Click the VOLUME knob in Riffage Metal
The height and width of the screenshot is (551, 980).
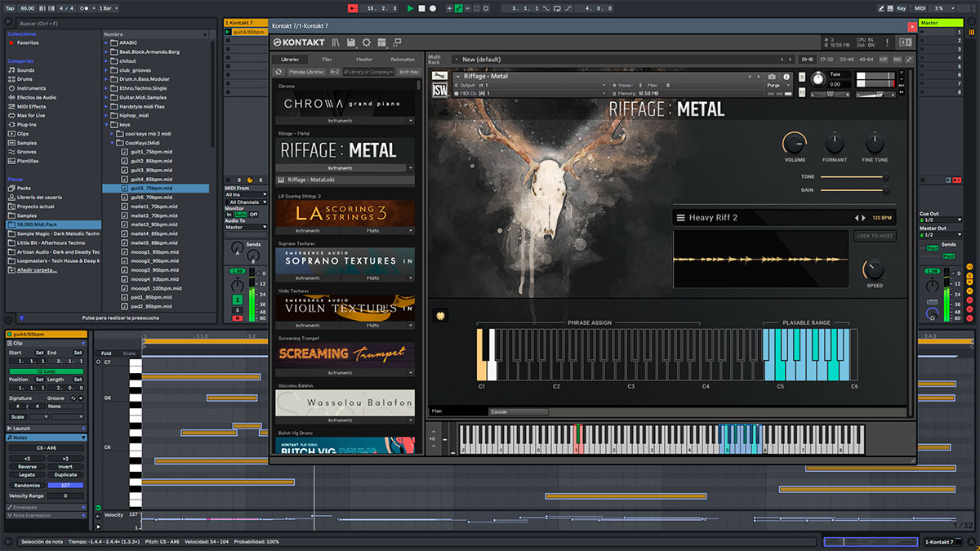pos(794,143)
